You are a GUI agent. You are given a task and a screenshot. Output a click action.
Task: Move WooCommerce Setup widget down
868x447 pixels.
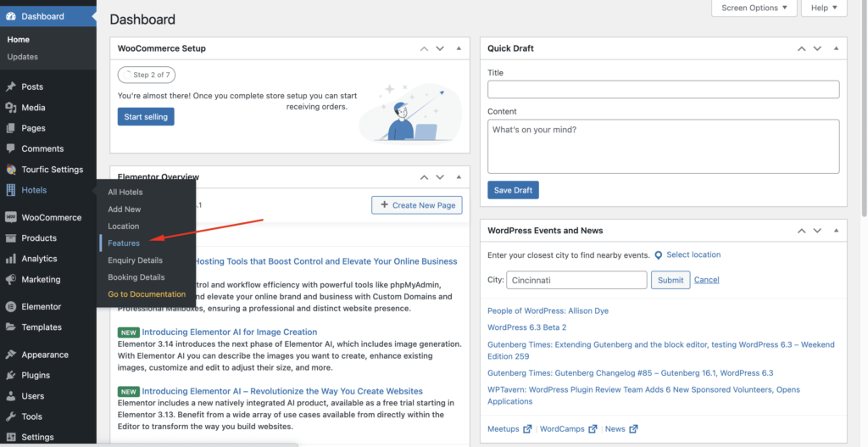[x=440, y=48]
